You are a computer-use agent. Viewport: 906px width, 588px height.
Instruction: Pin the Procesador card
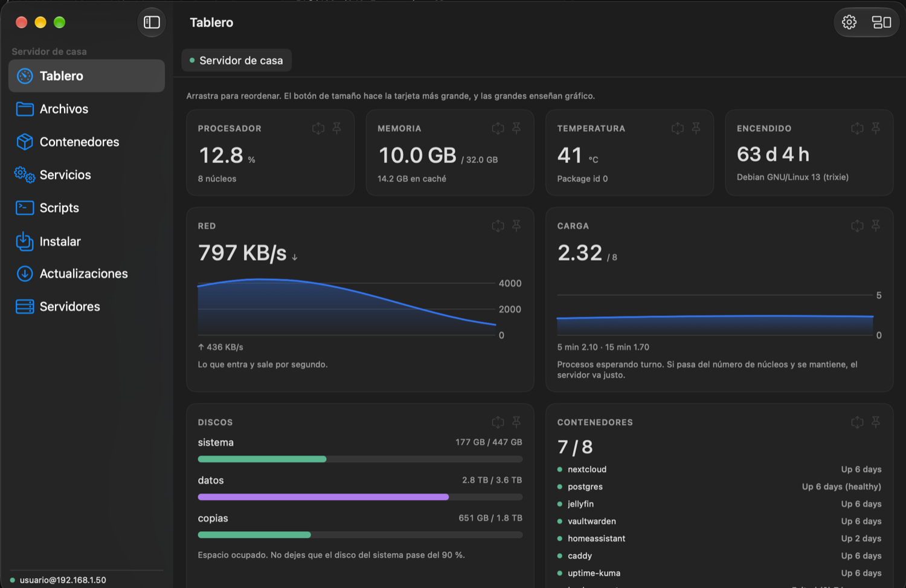(x=337, y=128)
